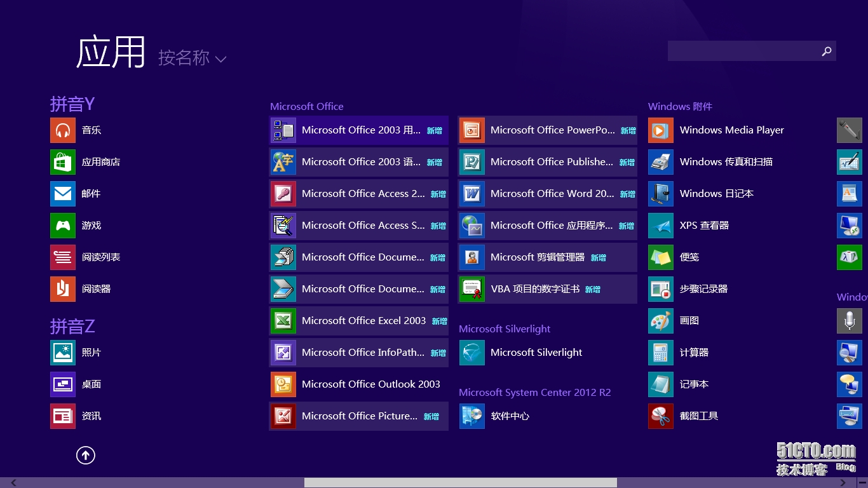Click the circled up arrow button
This screenshot has height=488, width=868.
tap(86, 455)
